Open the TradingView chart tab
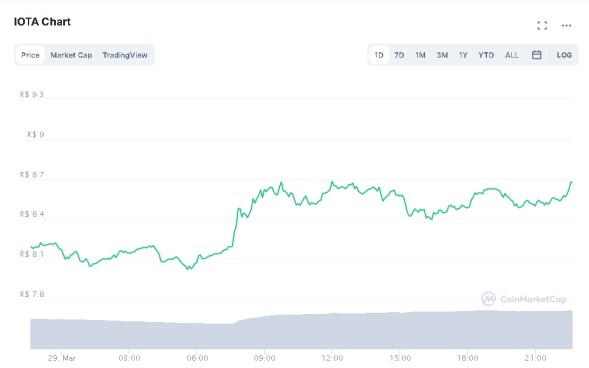589x368 pixels. click(125, 55)
